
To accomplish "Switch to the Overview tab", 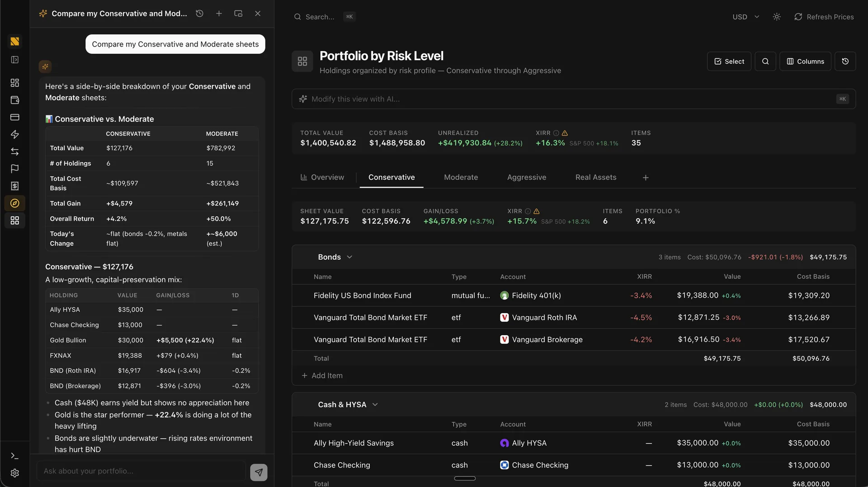I will coord(322,177).
